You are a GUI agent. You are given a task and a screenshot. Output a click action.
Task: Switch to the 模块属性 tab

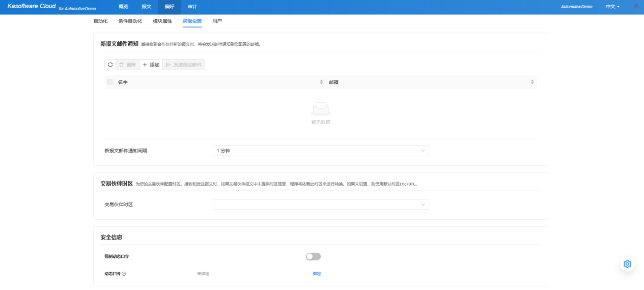tap(162, 21)
